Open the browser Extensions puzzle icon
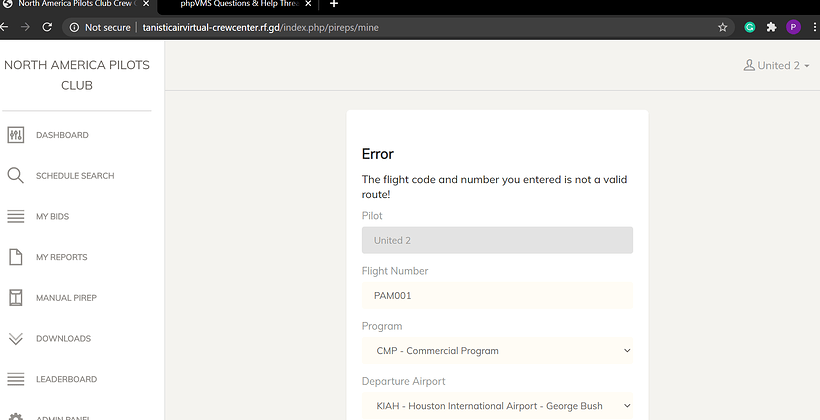Screen dimensions: 820x420 pyautogui.click(x=772, y=27)
